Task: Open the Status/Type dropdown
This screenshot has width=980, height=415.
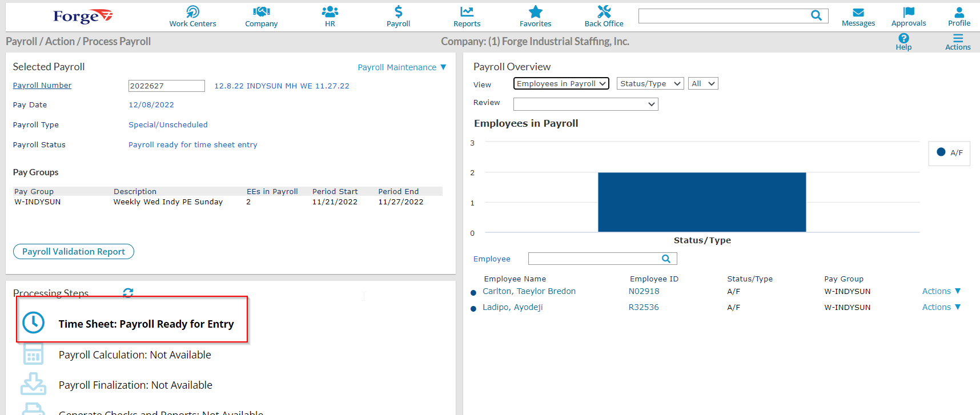Action: point(650,83)
